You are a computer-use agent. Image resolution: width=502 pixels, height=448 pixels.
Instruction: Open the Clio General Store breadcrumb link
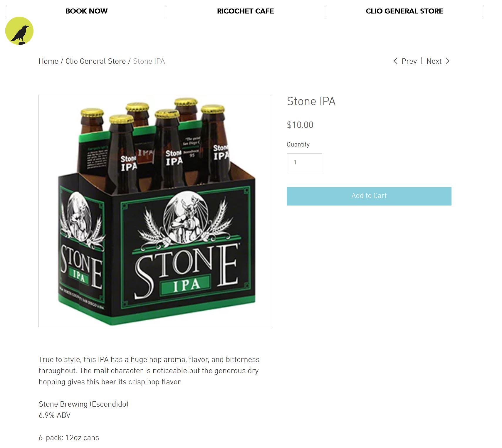pyautogui.click(x=95, y=61)
